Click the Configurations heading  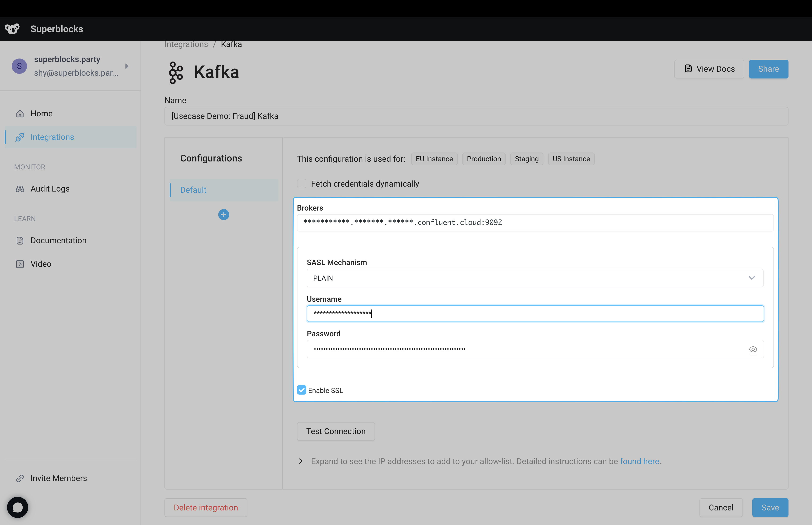211,158
